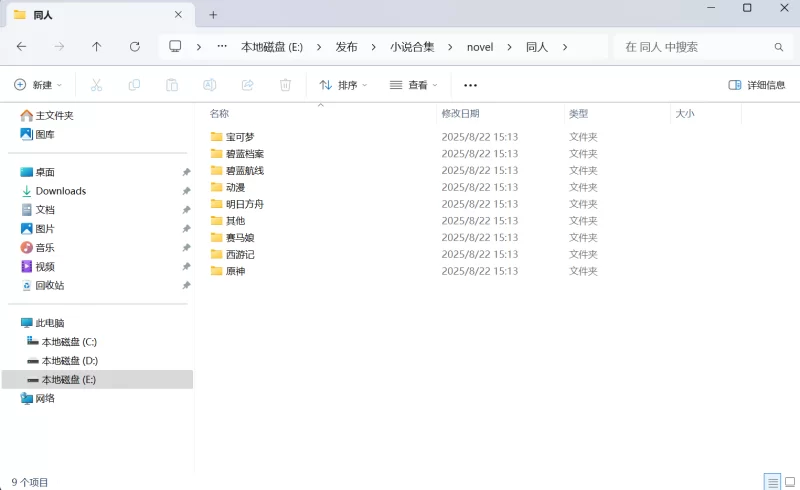This screenshot has height=490, width=800.
Task: Select 此电脑 in navigation pane
Action: tap(42, 323)
